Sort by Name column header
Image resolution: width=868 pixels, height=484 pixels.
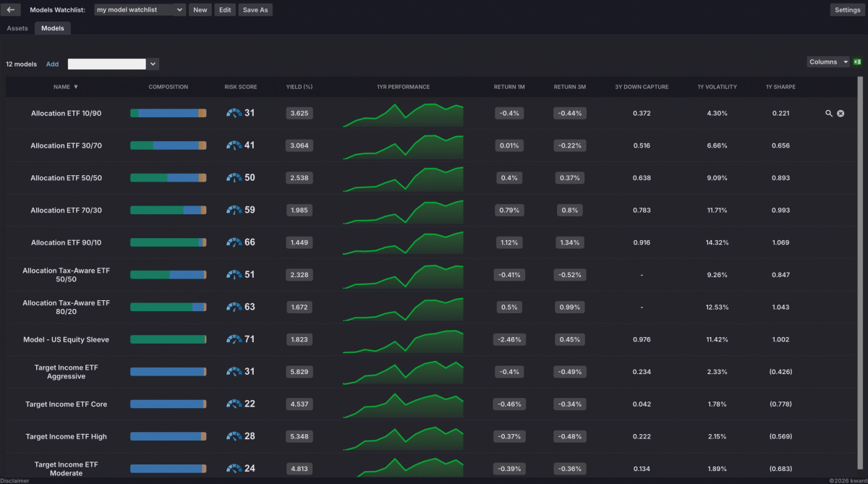(66, 87)
